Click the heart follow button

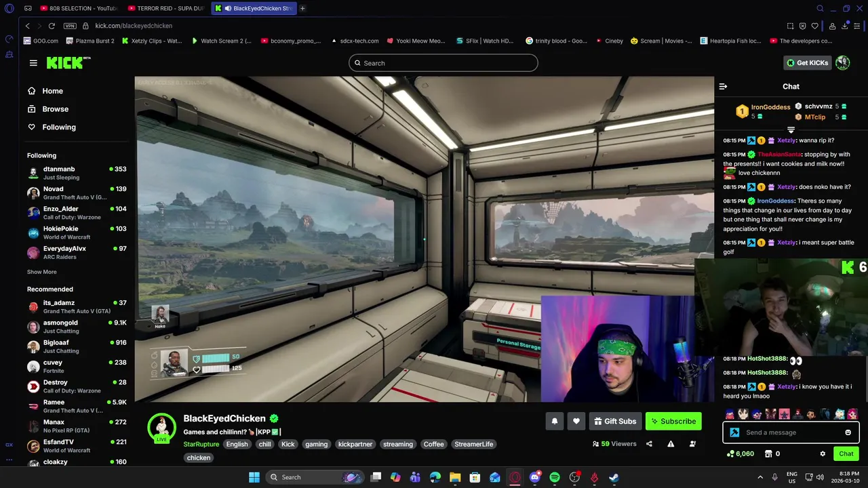tap(576, 422)
